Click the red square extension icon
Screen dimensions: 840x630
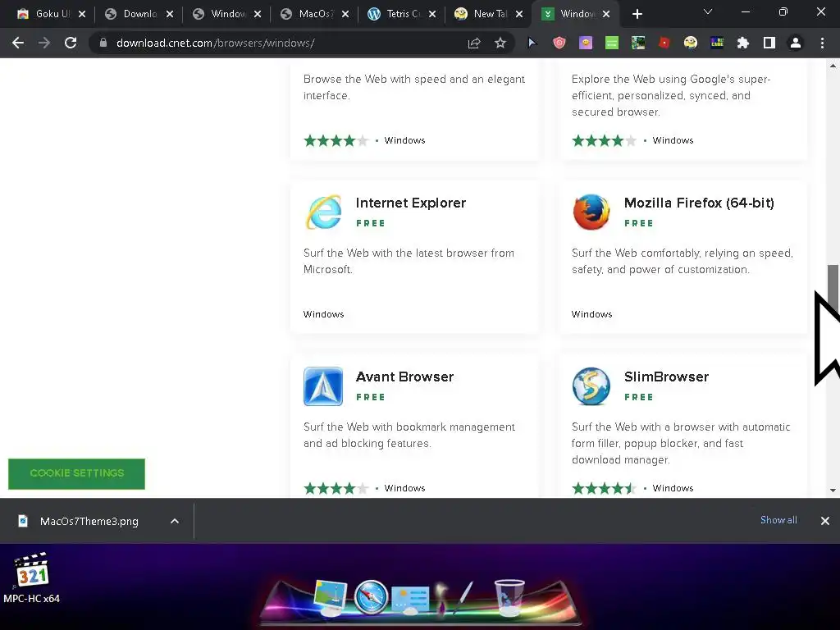tap(664, 43)
